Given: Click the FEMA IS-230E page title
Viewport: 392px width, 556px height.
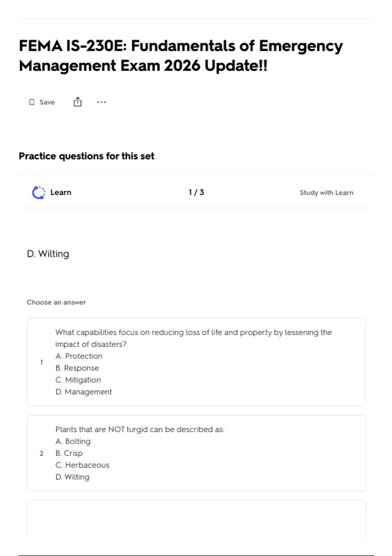Looking at the screenshot, I should pyautogui.click(x=181, y=56).
